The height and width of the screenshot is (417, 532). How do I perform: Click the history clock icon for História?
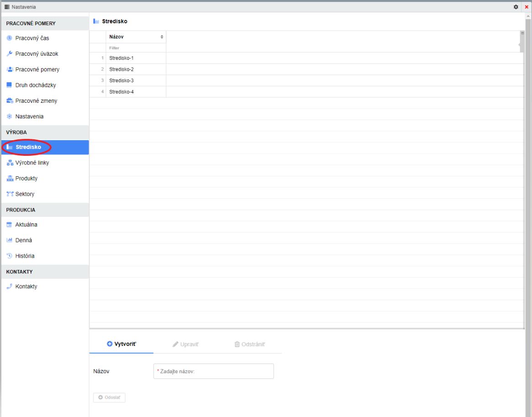coord(9,256)
